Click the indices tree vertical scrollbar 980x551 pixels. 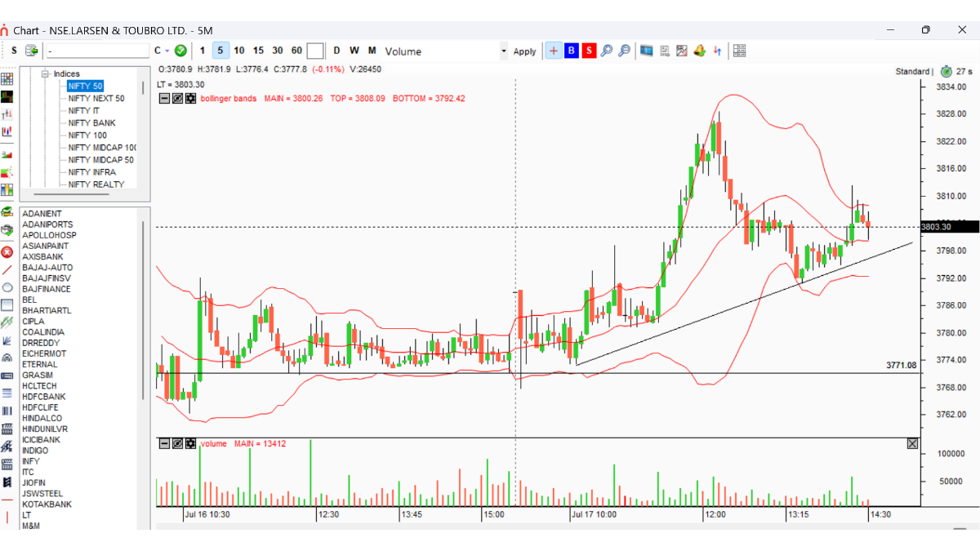pos(143,87)
